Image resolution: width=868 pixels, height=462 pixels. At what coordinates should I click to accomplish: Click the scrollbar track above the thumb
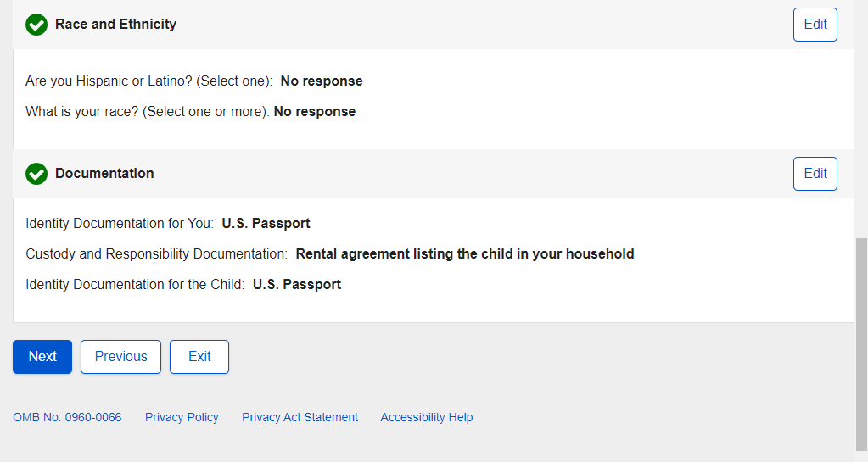click(x=861, y=119)
